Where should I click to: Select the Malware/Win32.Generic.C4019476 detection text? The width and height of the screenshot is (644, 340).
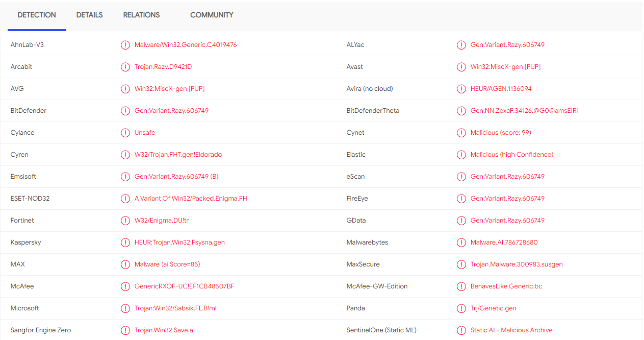click(186, 45)
